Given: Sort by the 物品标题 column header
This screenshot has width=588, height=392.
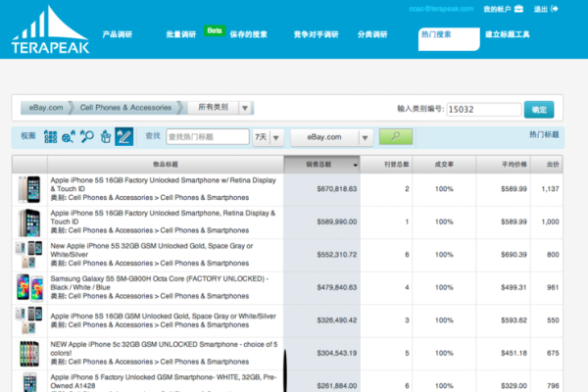Looking at the screenshot, I should tap(166, 165).
